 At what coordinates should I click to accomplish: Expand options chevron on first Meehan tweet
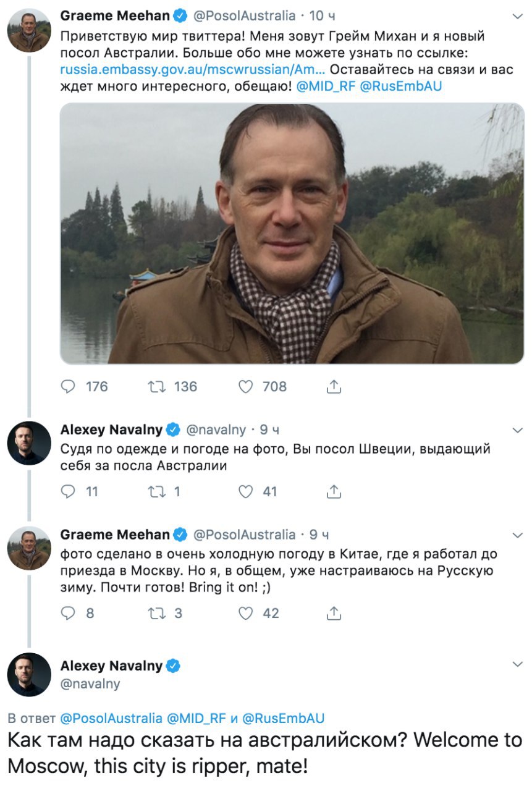coord(518,15)
